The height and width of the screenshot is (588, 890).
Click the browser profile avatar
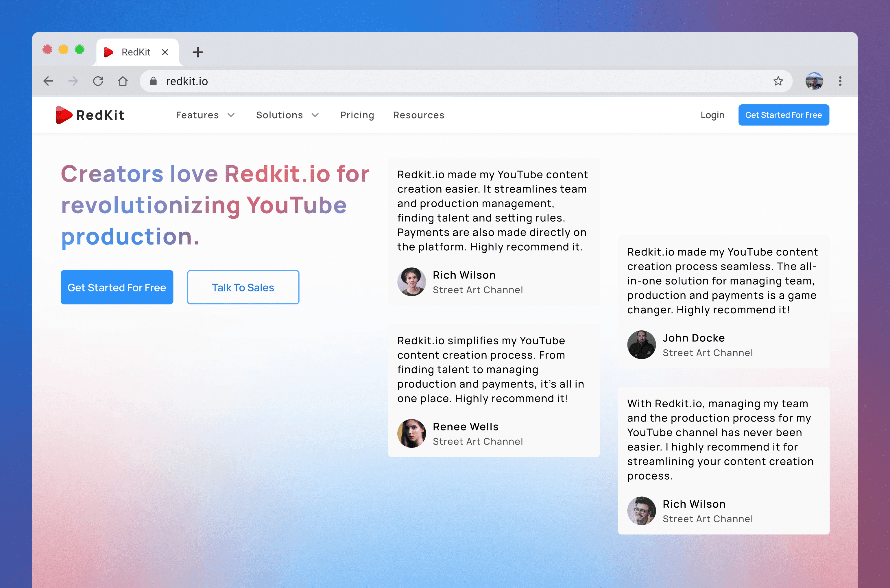tap(814, 81)
